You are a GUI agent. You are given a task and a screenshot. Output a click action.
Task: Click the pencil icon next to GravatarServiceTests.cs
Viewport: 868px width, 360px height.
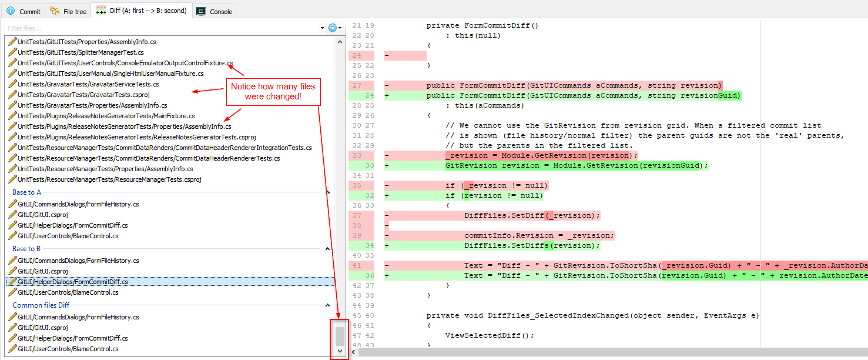[x=13, y=84]
